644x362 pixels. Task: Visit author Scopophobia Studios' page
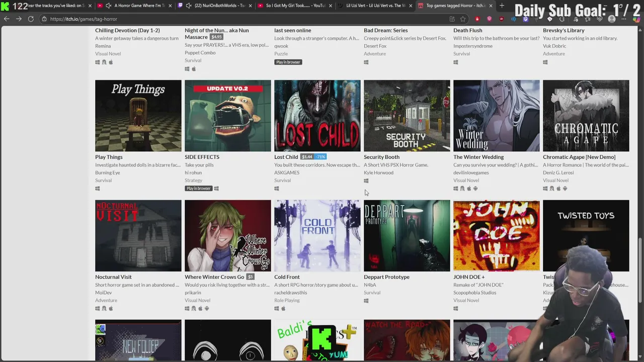[474, 293]
